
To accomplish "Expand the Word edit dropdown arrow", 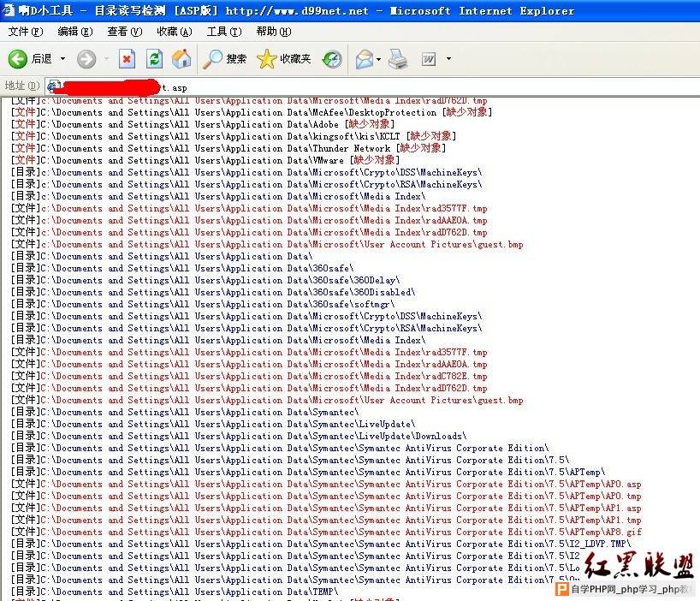I will pos(448,59).
